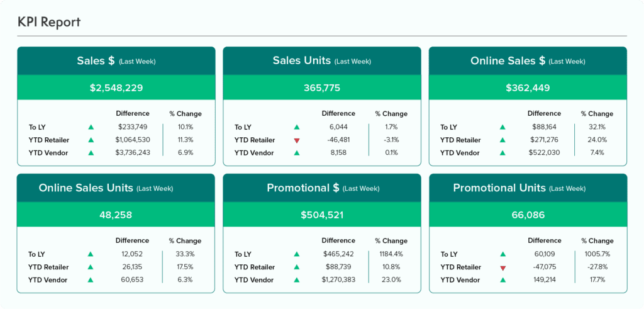Click the $504,521 promotional dollars value
The image size is (644, 309).
tap(322, 215)
